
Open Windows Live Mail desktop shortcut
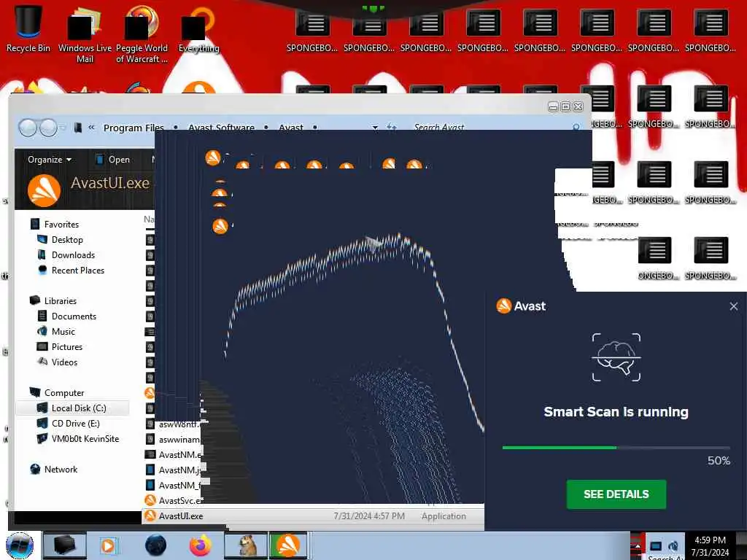coord(85,34)
